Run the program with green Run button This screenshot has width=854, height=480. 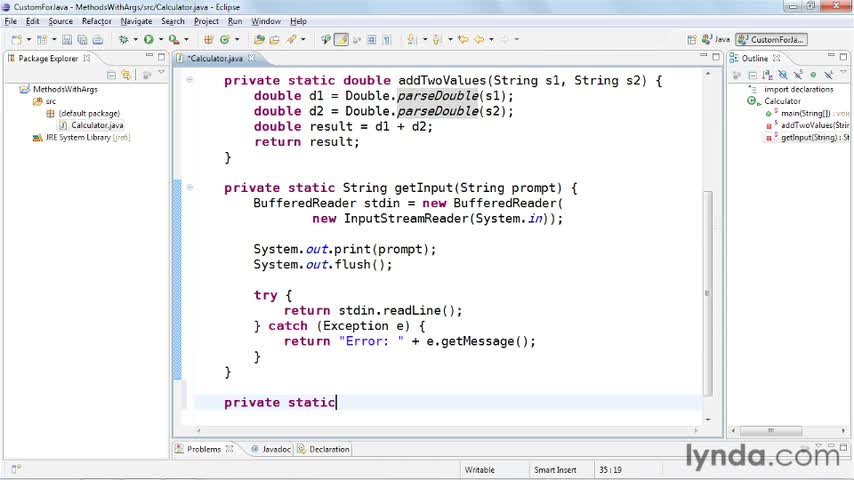(x=149, y=40)
